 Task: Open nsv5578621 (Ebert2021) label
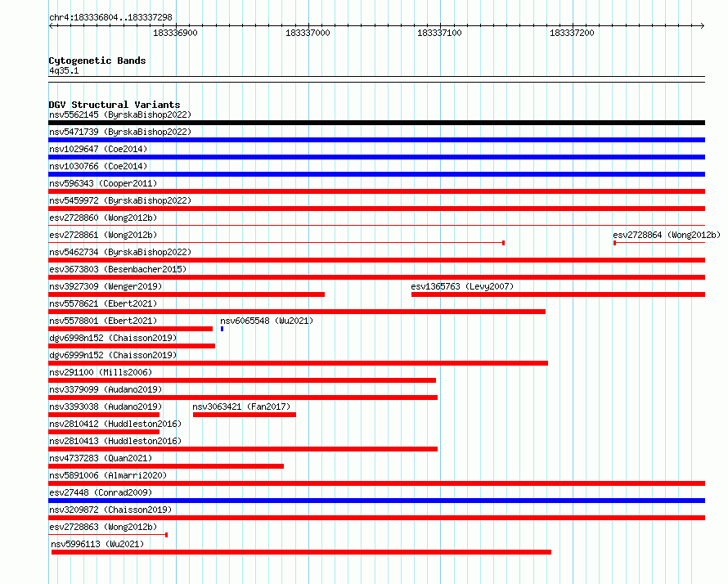pos(103,303)
